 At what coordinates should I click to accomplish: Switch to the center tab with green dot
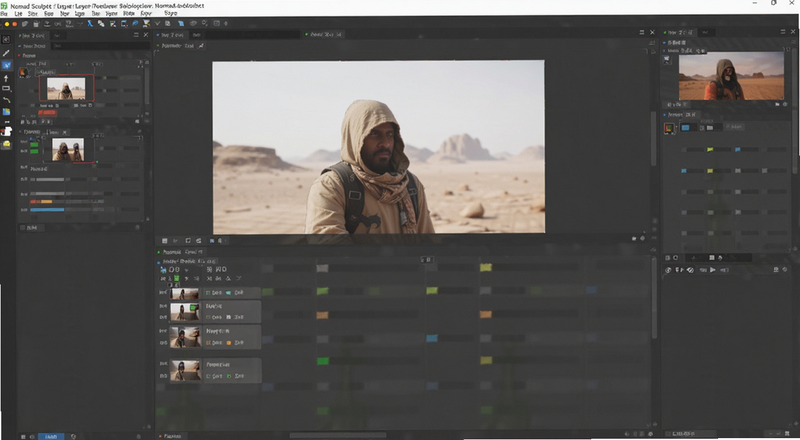(323, 34)
